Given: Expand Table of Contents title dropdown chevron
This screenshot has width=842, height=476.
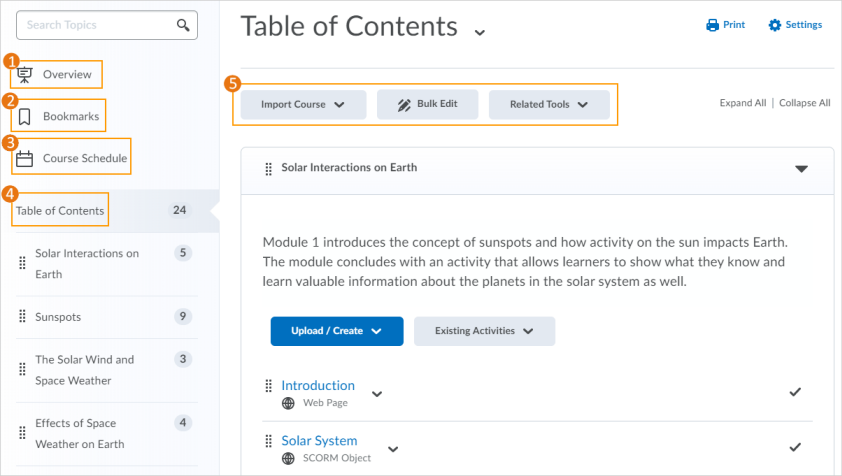Looking at the screenshot, I should tap(480, 32).
